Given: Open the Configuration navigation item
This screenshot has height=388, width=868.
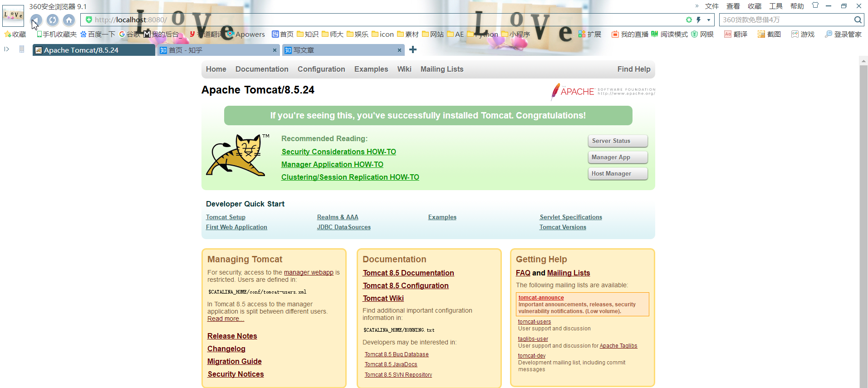Looking at the screenshot, I should tap(321, 69).
